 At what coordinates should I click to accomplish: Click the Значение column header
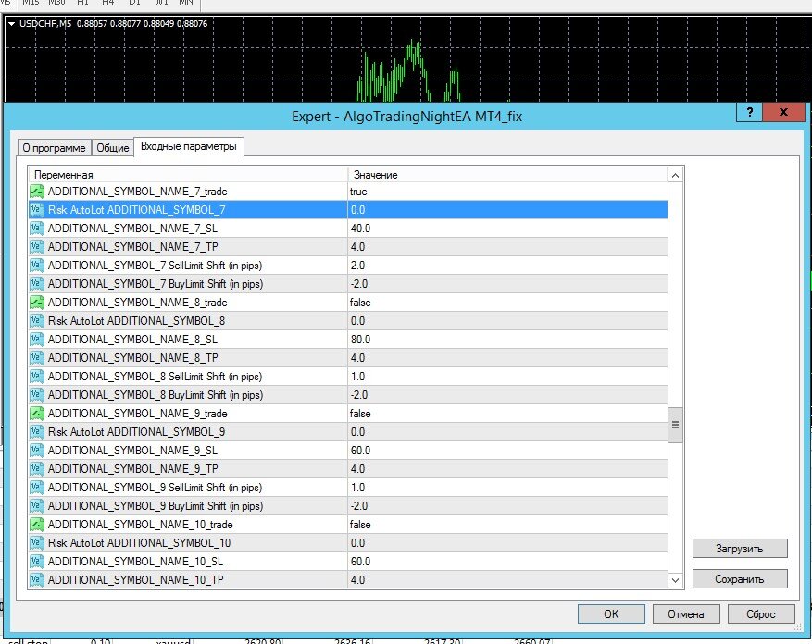pos(507,175)
